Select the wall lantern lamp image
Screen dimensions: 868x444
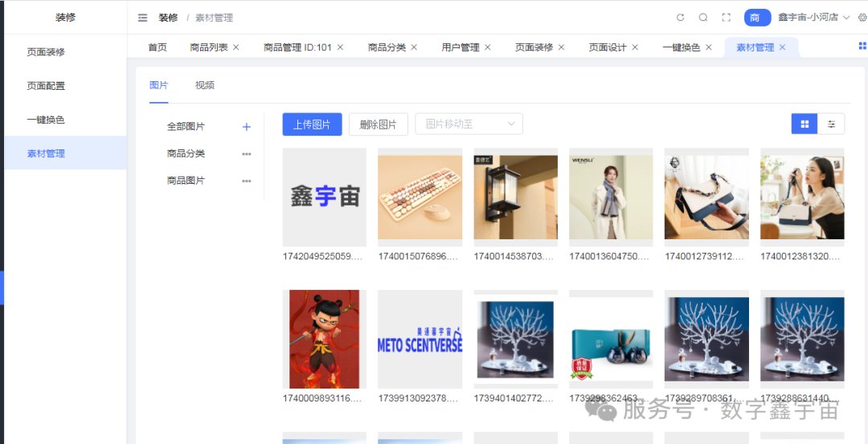516,197
